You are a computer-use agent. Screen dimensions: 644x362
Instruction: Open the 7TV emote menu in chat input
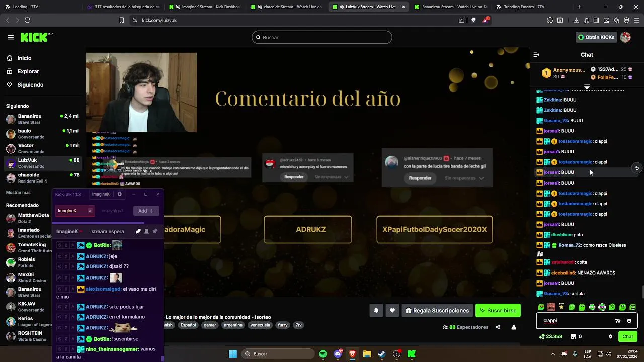pyautogui.click(x=618, y=321)
